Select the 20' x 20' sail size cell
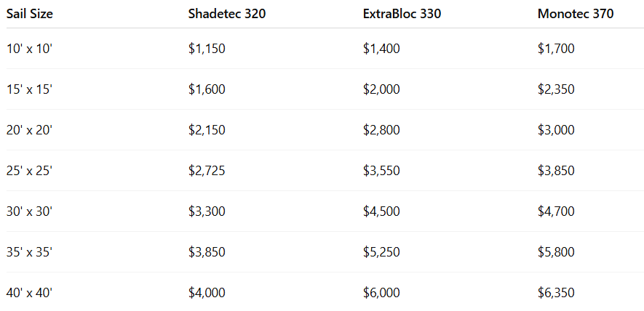 [x=30, y=130]
